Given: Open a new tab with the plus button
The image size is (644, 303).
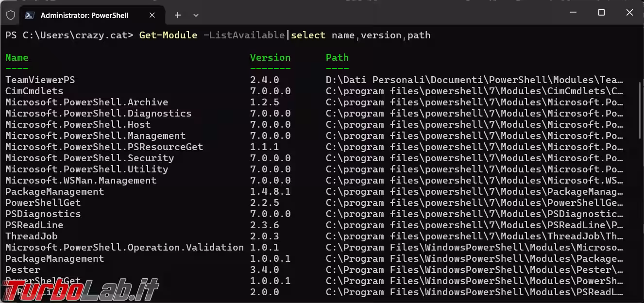Looking at the screenshot, I should point(178,15).
